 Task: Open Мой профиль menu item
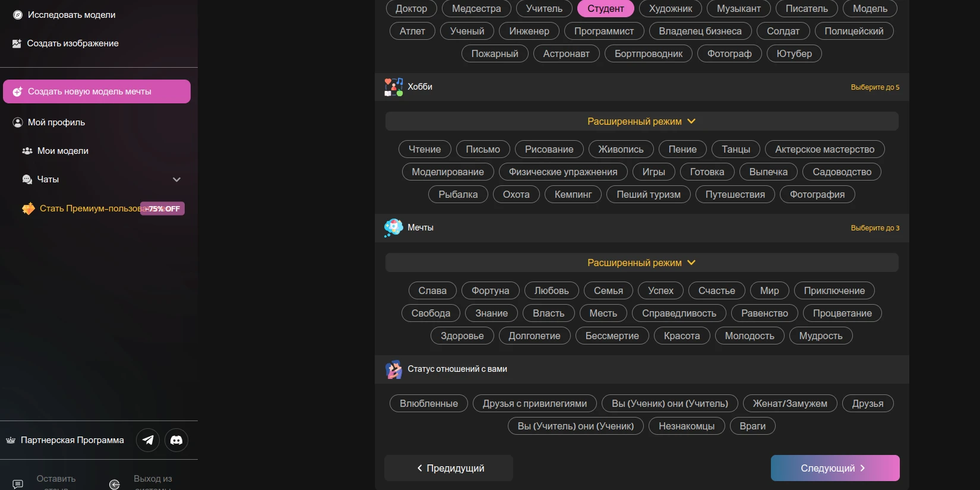[56, 122]
